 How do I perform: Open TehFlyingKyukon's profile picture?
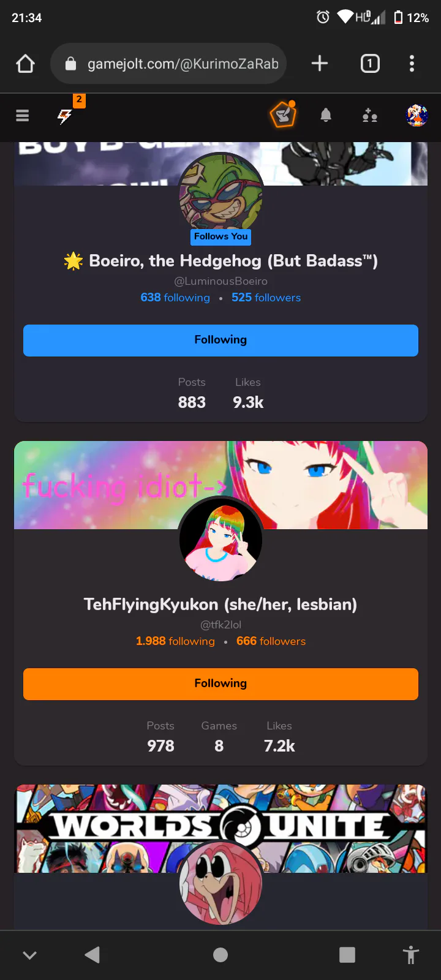coord(221,539)
